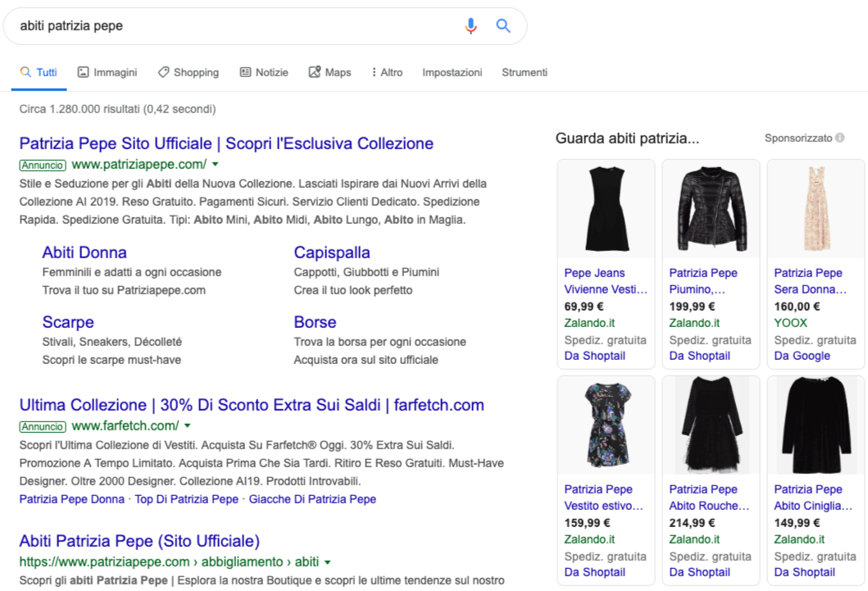Image resolution: width=868 pixels, height=591 pixels.
Task: Click Da Shoptail under the 159,99 € product
Action: pyautogui.click(x=594, y=572)
